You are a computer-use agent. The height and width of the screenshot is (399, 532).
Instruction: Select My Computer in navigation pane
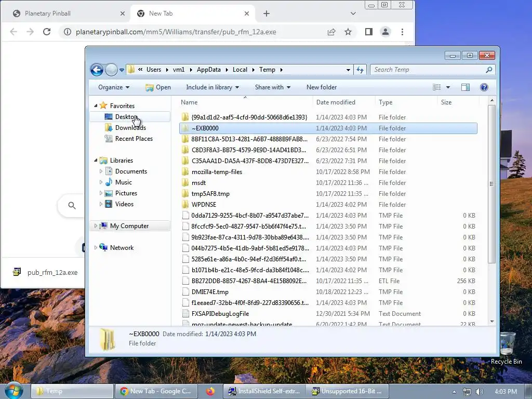point(129,226)
